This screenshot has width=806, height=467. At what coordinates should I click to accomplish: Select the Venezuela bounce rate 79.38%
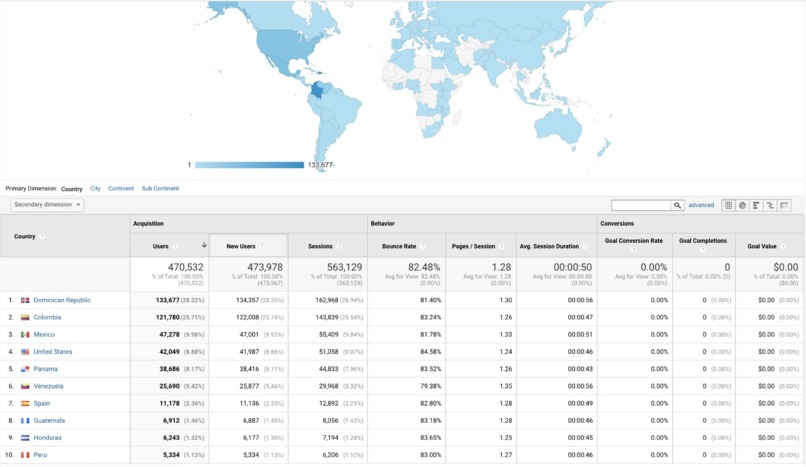[x=430, y=386]
